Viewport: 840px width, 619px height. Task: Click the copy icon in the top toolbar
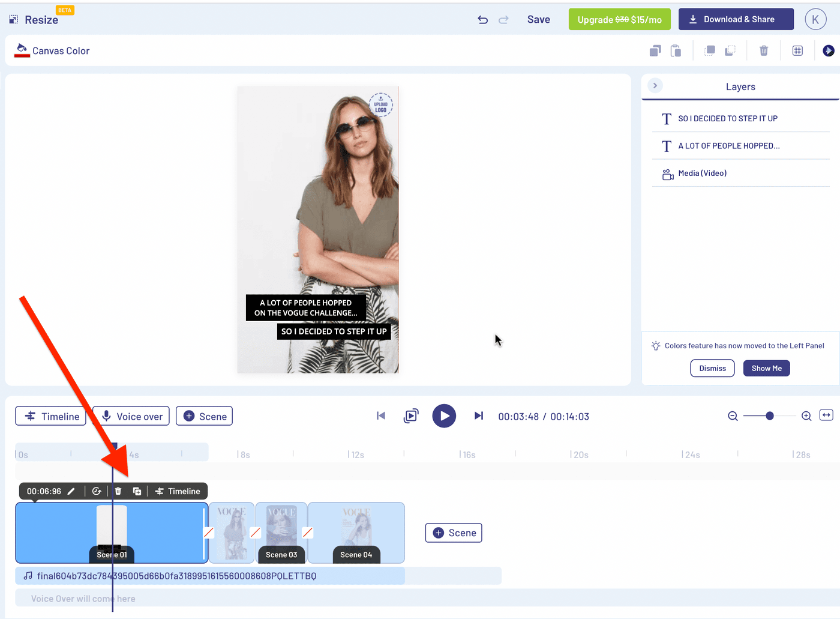pyautogui.click(x=655, y=50)
